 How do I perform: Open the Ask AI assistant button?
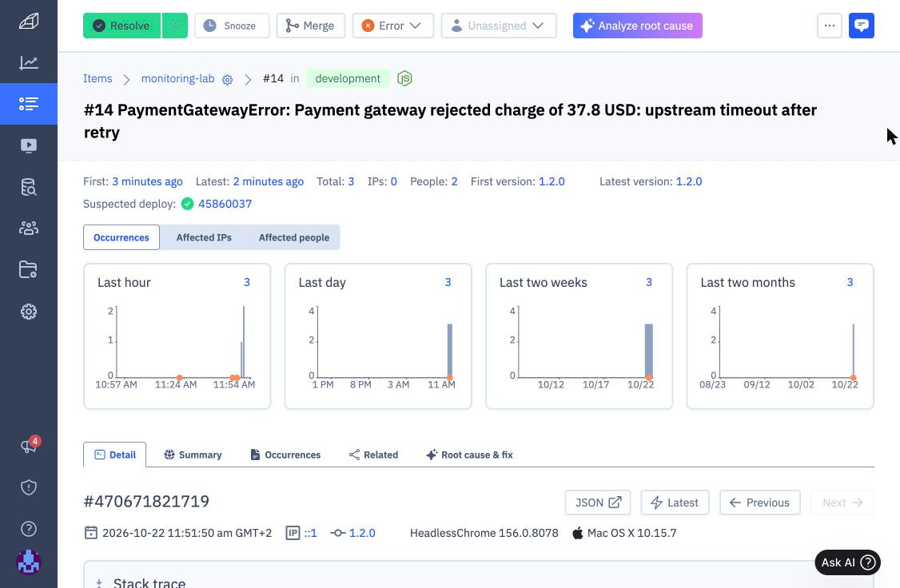847,562
